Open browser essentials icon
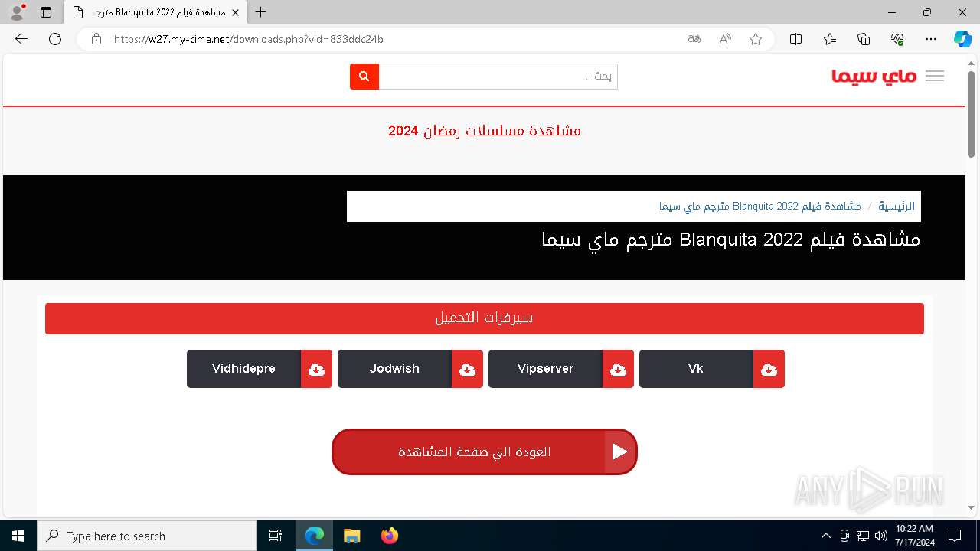 point(897,39)
